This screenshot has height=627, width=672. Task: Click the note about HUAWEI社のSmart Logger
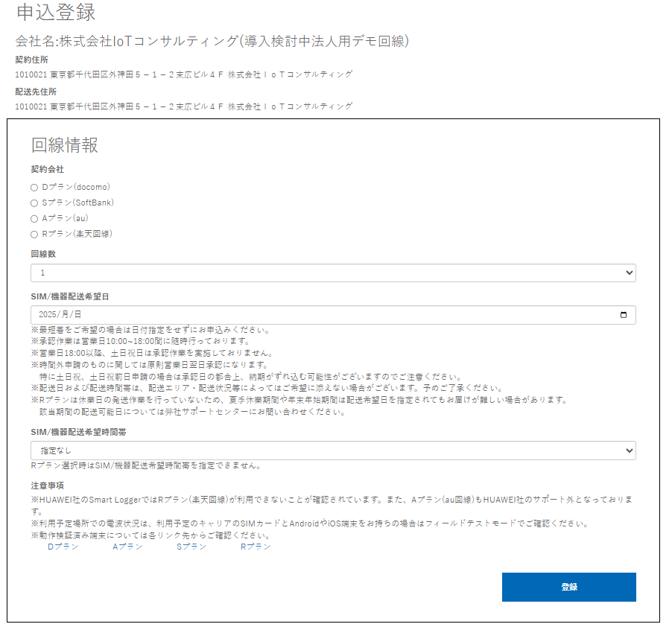332,506
